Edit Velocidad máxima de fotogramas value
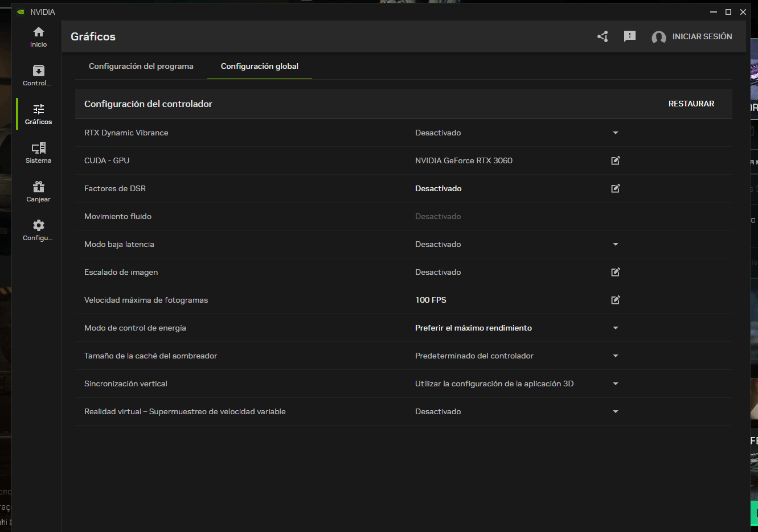The height and width of the screenshot is (532, 758). pyautogui.click(x=616, y=300)
